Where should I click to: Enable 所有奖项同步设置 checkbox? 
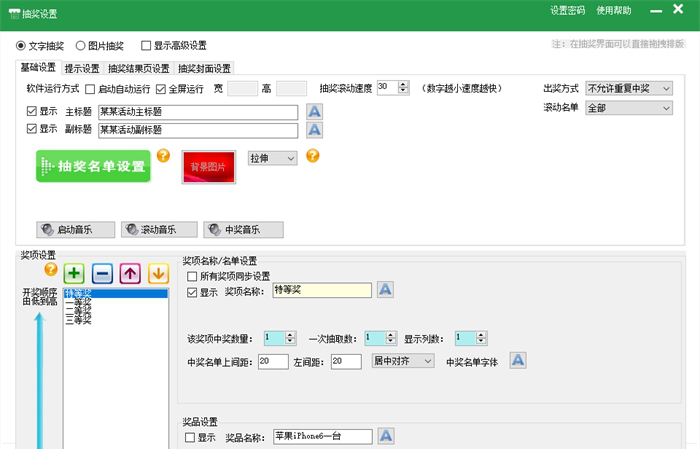(192, 276)
